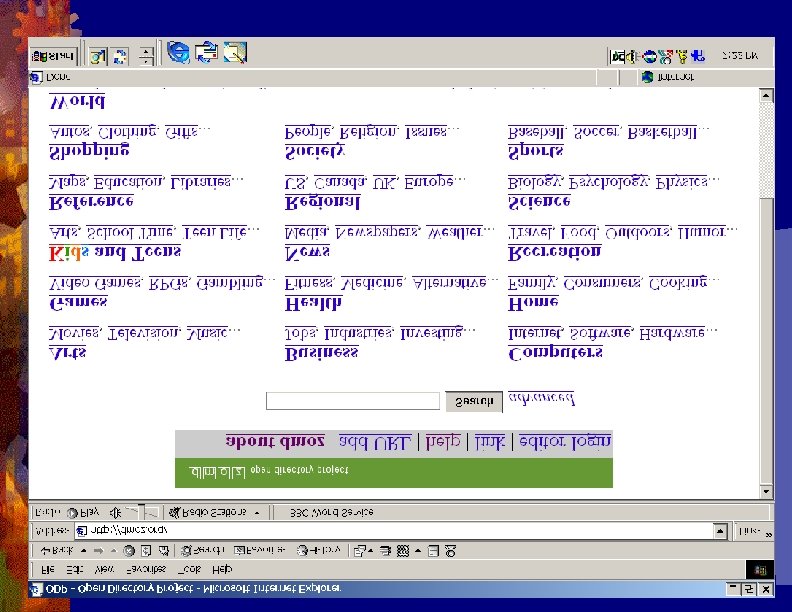This screenshot has width=792, height=612.
Task: Open the Search pane from toolbar
Action: 203,550
